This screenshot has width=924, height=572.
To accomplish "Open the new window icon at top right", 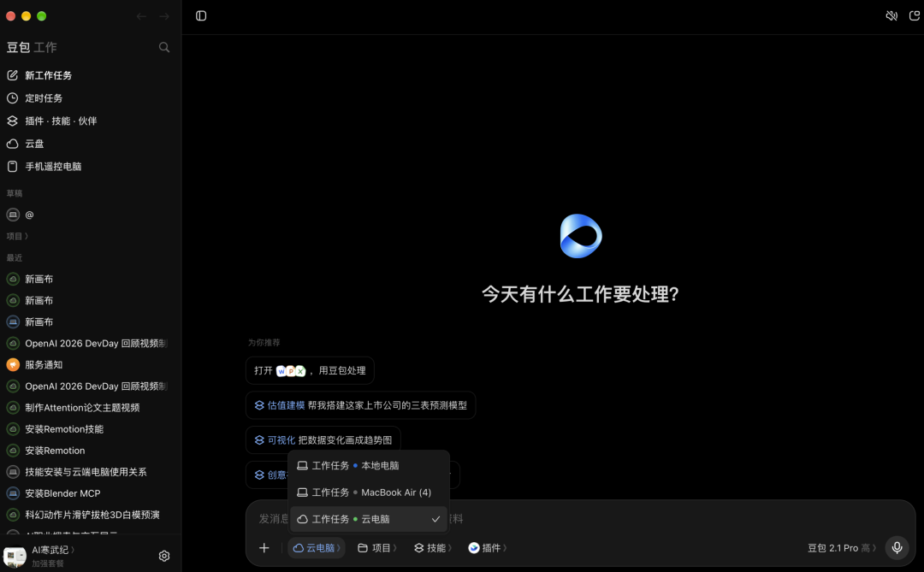I will point(914,16).
